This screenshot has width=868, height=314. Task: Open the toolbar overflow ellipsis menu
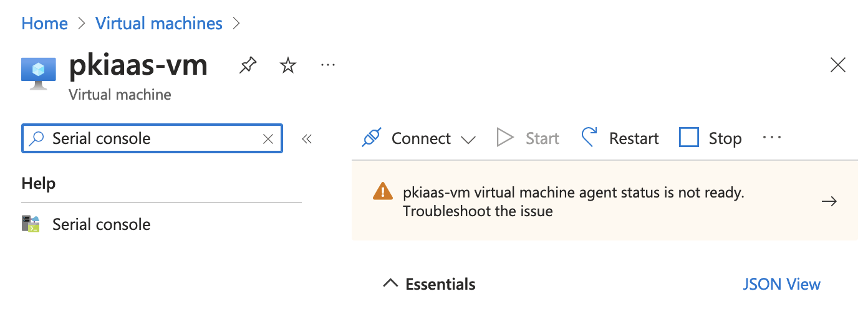pyautogui.click(x=772, y=138)
